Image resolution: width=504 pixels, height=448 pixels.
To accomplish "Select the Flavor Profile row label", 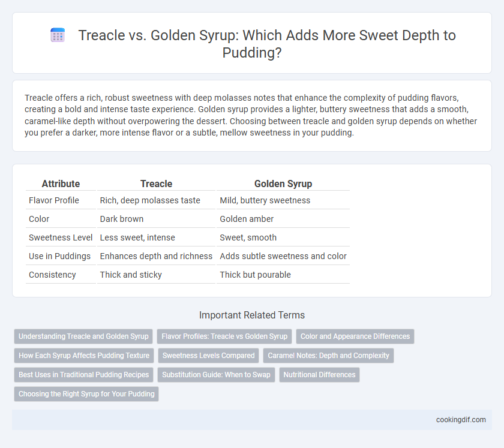I will click(53, 200).
